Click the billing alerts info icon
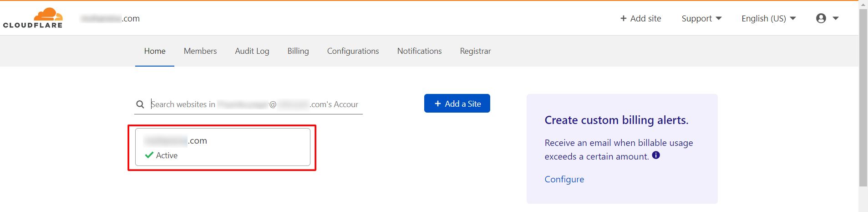This screenshot has width=868, height=212. (656, 155)
